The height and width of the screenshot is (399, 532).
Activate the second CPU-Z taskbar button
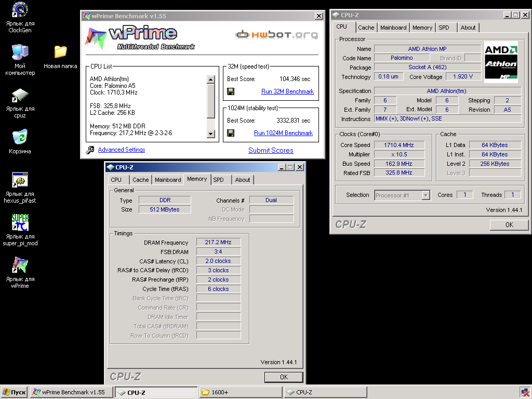coord(325,392)
